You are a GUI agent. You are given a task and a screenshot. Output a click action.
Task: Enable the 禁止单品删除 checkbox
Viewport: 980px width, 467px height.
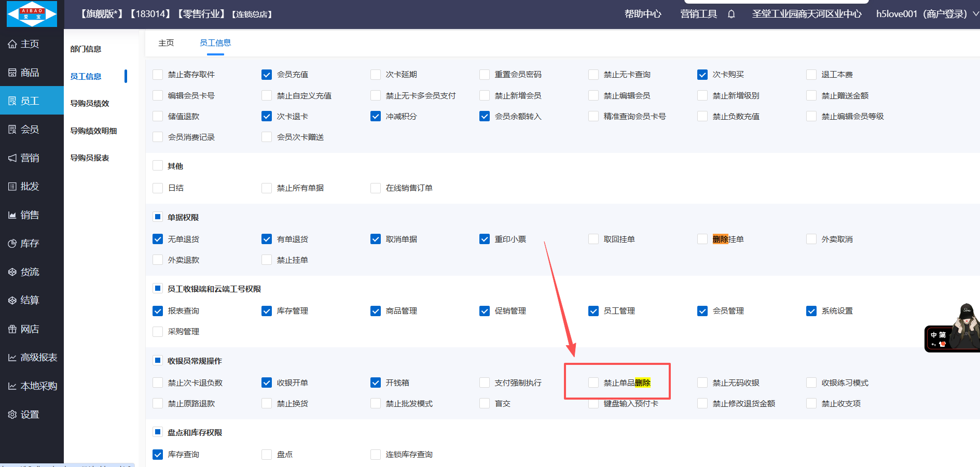point(593,383)
